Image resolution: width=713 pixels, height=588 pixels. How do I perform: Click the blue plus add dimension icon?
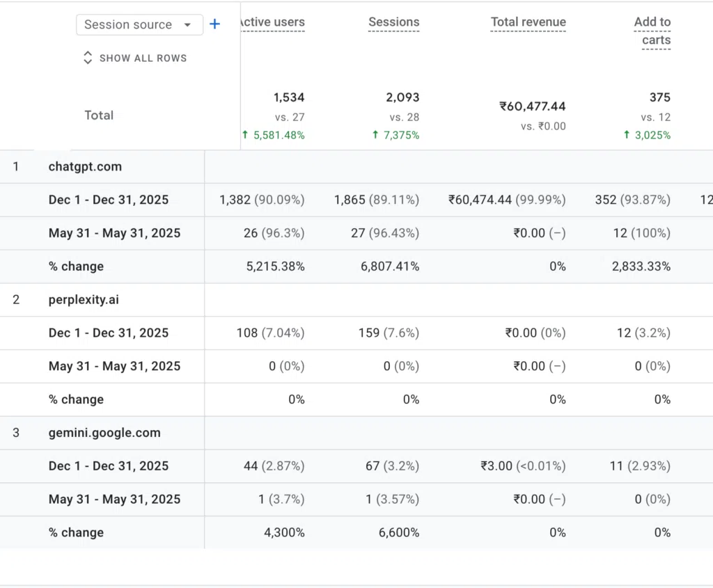coord(214,24)
